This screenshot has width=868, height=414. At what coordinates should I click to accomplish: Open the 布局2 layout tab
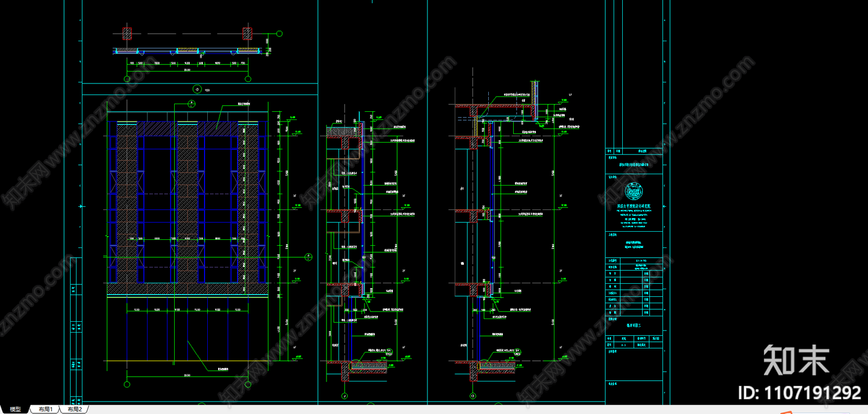point(75,409)
